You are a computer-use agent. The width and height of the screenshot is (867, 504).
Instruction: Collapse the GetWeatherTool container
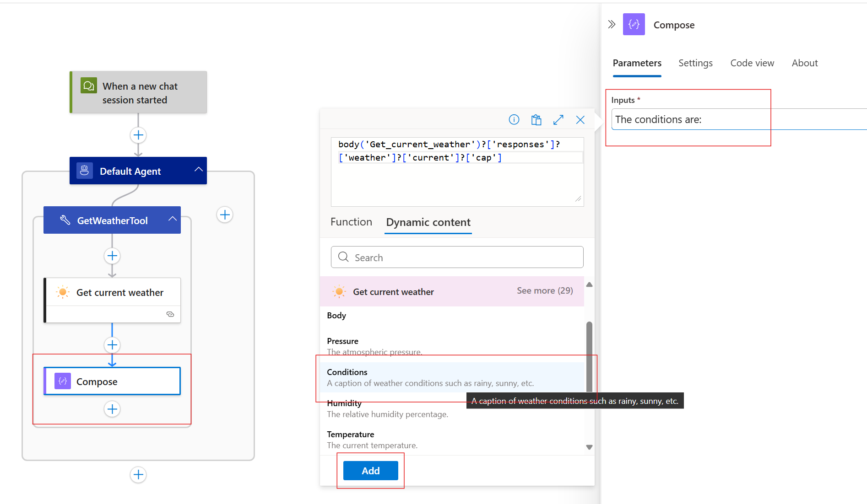click(x=173, y=219)
